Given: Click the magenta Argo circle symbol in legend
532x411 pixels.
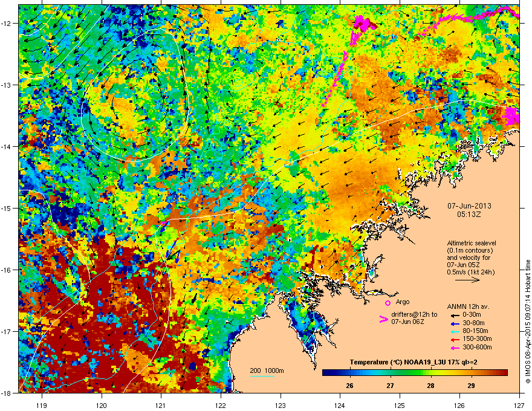Looking at the screenshot, I should pyautogui.click(x=388, y=303).
